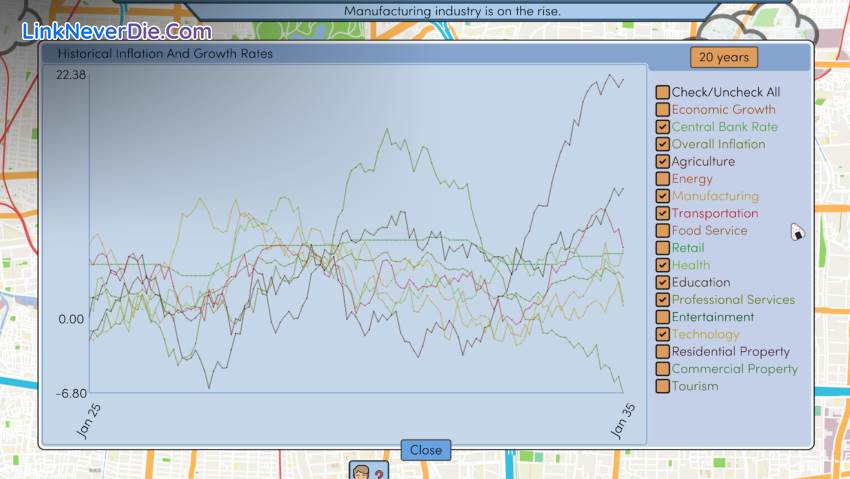The width and height of the screenshot is (850, 479).
Task: Uncheck the Agriculture checkbox
Action: click(x=662, y=162)
